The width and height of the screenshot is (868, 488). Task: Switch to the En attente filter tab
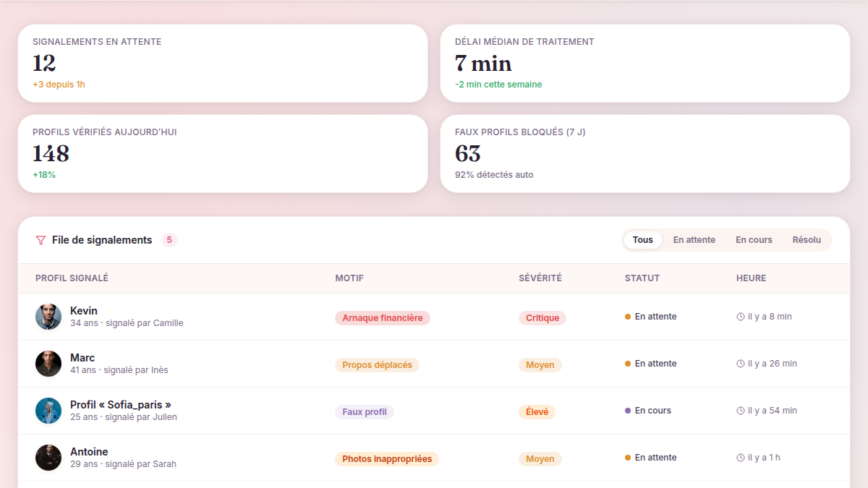694,240
